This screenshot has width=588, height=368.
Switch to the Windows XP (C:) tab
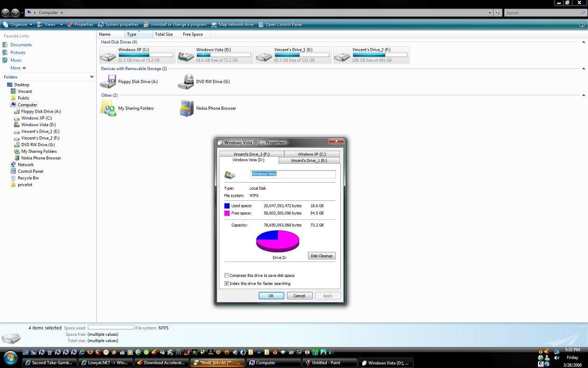311,154
